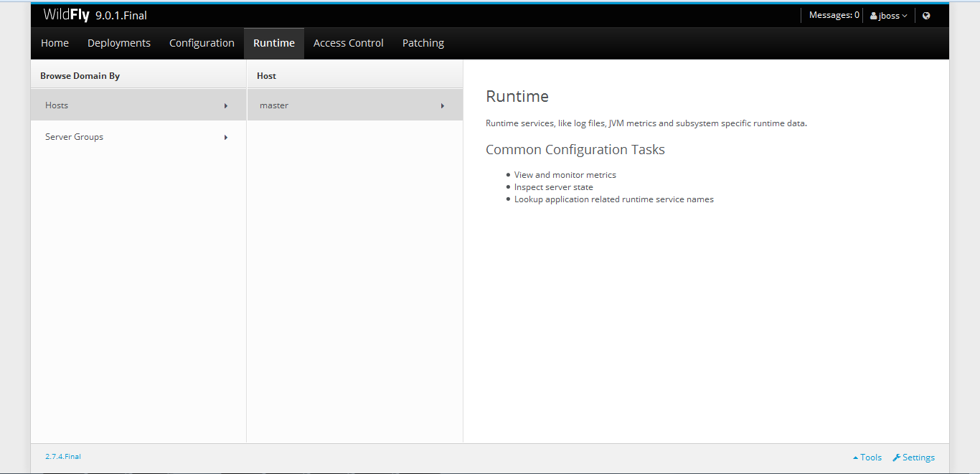Click the up-arrow icon beside Tools
The height and width of the screenshot is (474, 980).
[855, 458]
